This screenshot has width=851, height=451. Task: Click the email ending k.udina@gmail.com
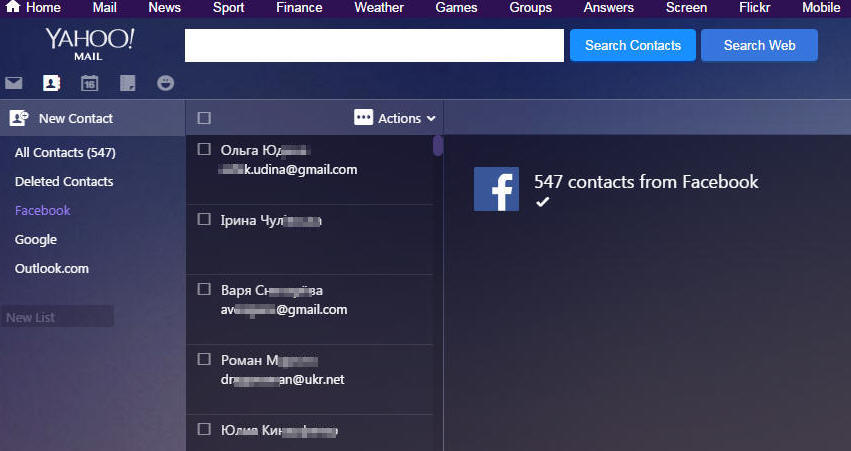click(287, 170)
